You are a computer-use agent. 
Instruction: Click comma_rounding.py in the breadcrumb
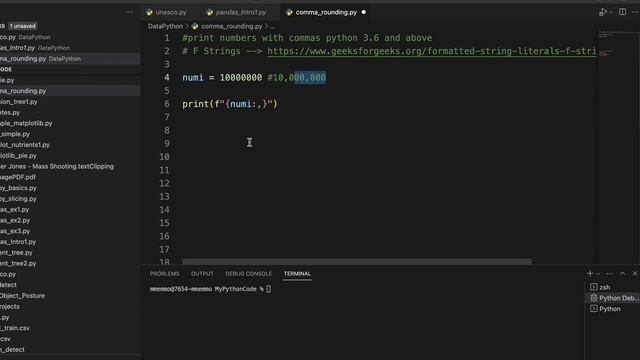231,26
